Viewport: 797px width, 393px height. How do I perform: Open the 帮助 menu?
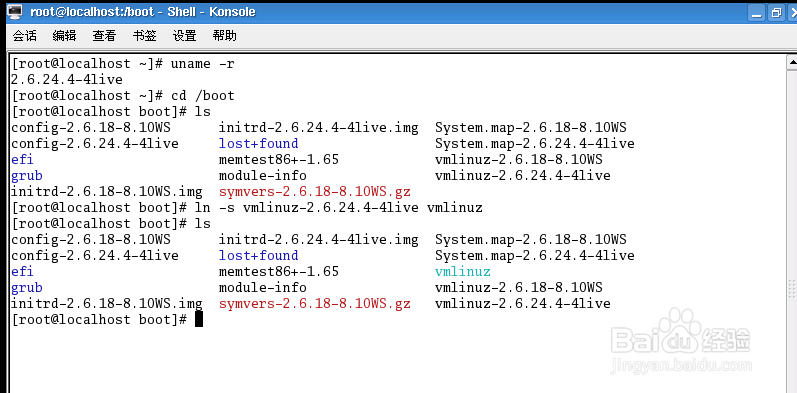coord(224,36)
